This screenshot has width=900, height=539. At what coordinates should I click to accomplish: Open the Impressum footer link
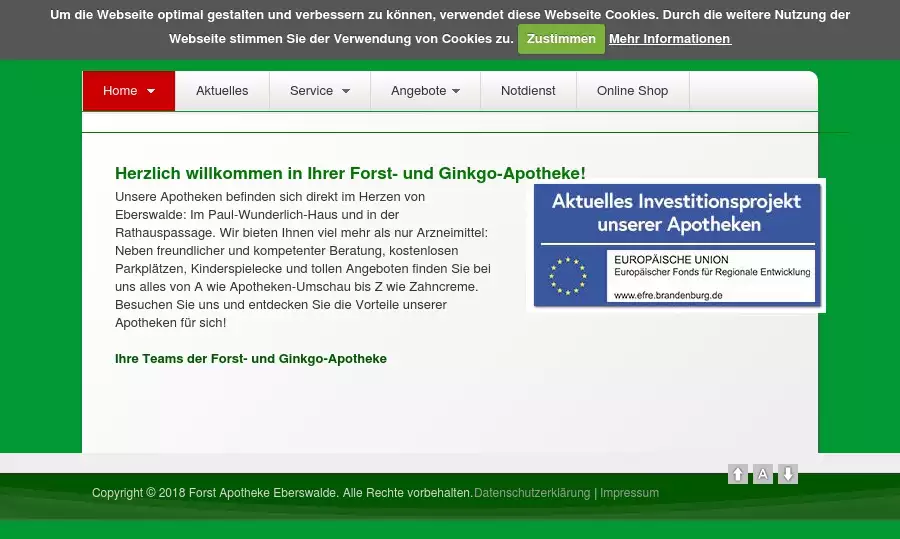click(629, 493)
